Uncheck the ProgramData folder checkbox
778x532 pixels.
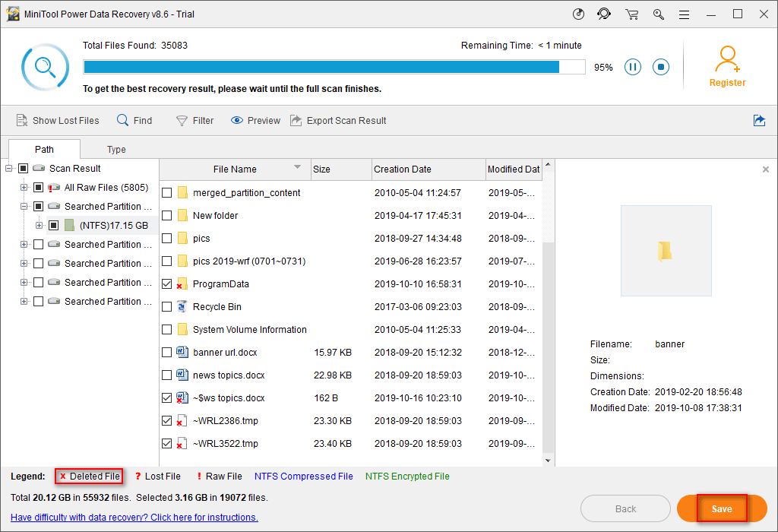click(167, 284)
